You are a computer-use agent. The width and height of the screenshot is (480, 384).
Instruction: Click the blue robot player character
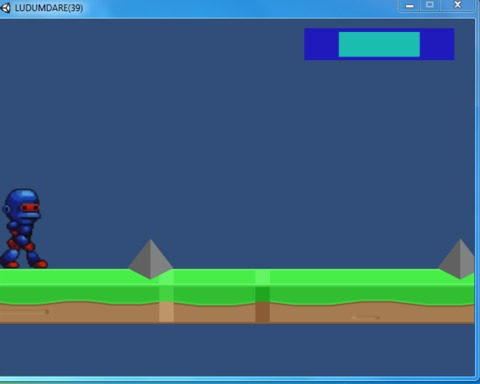coord(24,229)
